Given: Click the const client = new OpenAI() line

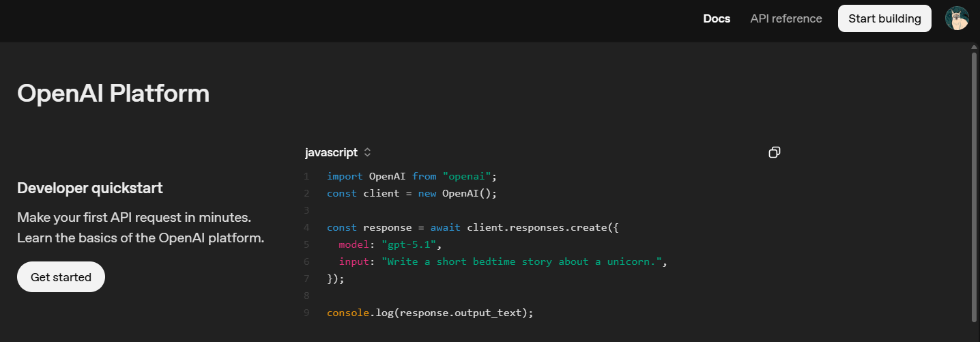Looking at the screenshot, I should (x=412, y=193).
